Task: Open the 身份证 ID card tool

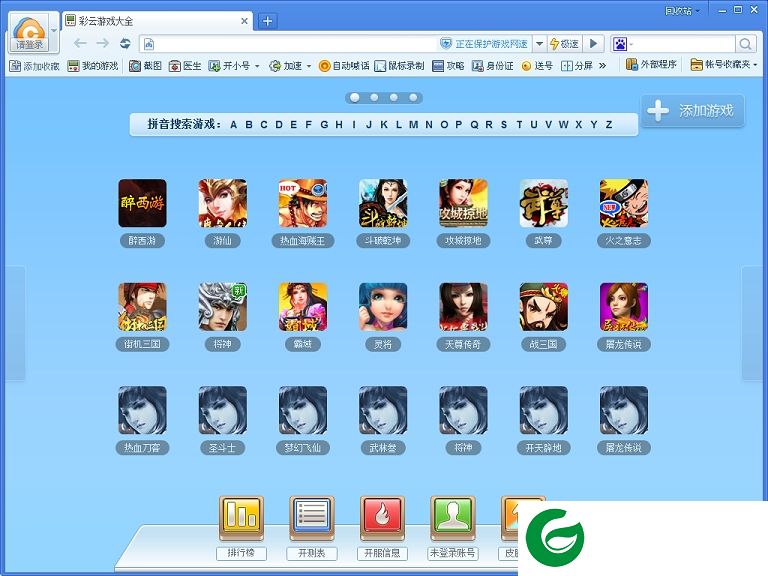Action: [x=492, y=66]
